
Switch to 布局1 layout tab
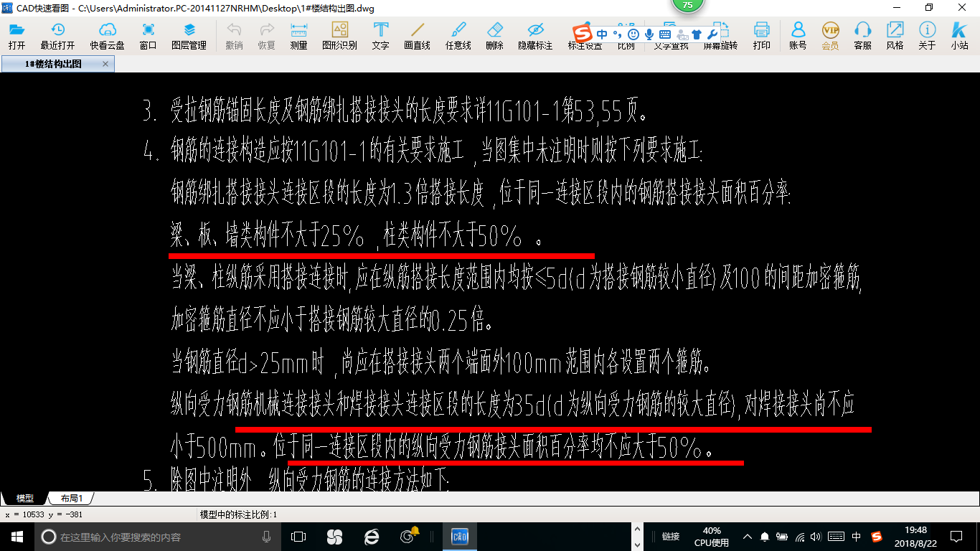point(71,498)
